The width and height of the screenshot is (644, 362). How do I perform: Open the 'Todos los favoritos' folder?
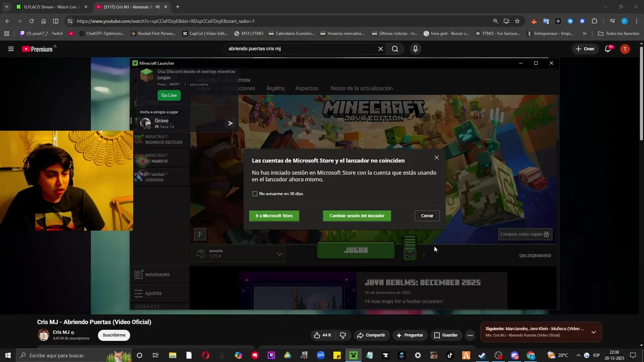click(618, 34)
